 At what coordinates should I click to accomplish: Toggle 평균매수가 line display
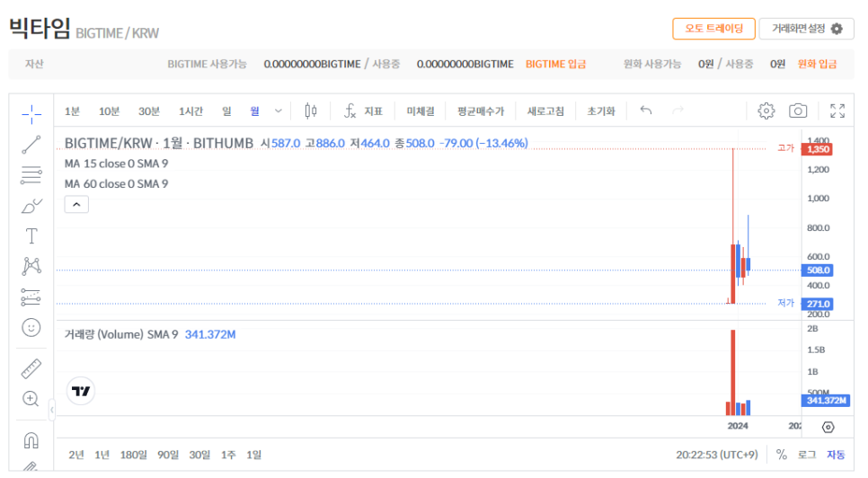[481, 111]
